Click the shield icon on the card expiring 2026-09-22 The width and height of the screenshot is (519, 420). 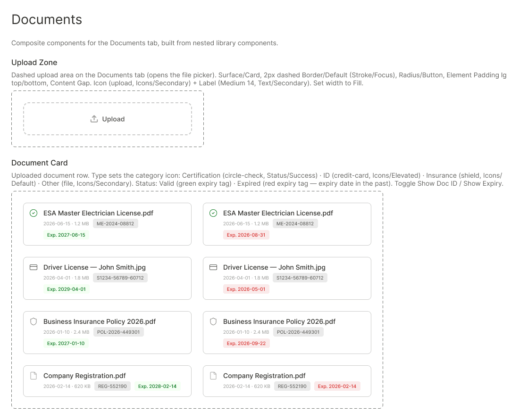(x=213, y=321)
